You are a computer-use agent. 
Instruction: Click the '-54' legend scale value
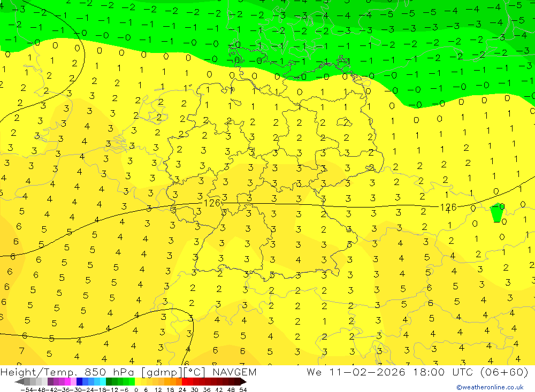27,390
